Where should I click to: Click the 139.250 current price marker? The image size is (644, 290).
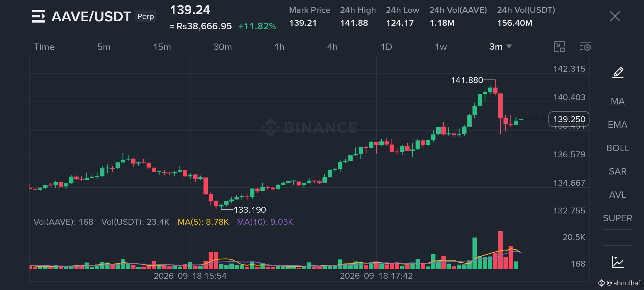(569, 119)
